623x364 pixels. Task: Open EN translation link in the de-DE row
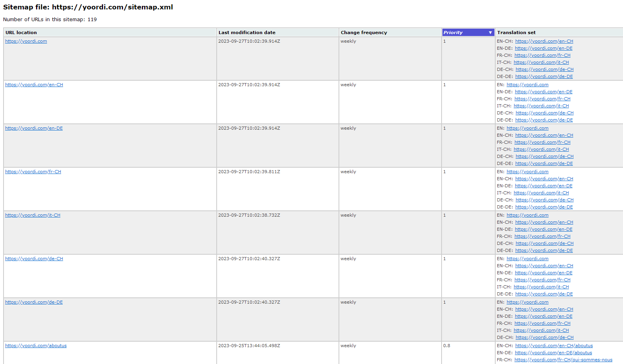pyautogui.click(x=527, y=302)
